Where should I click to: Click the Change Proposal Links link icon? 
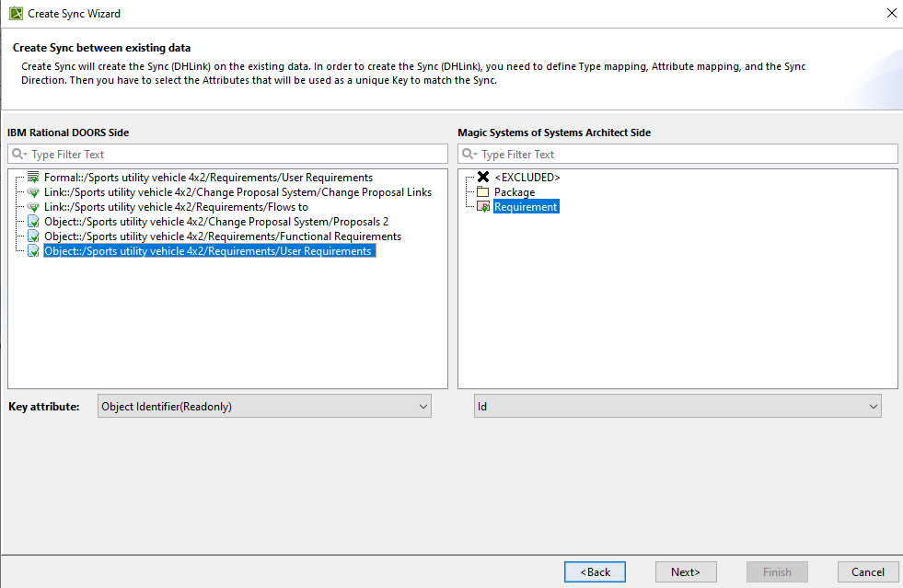tap(33, 192)
